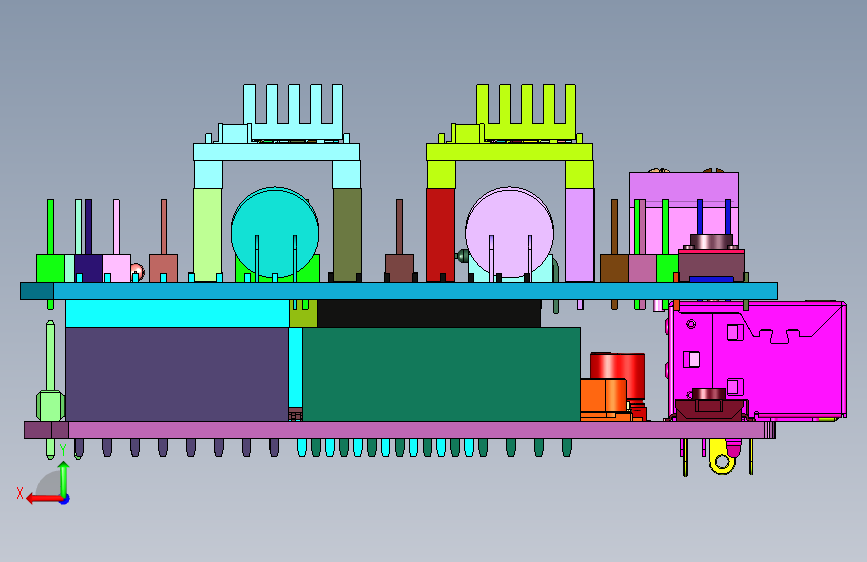Click the X axis label
The width and height of the screenshot is (867, 562).
20,493
